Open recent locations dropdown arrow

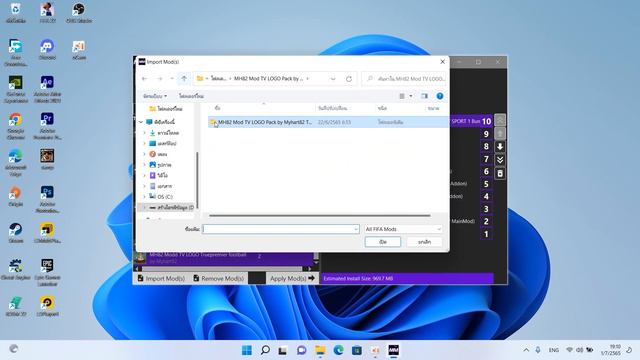172,78
